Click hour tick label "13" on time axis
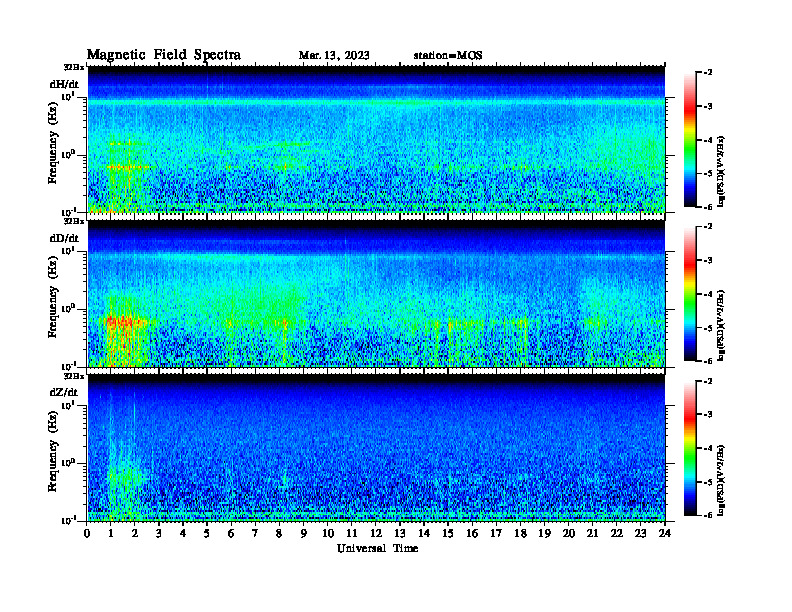The image size is (792, 612). click(400, 533)
